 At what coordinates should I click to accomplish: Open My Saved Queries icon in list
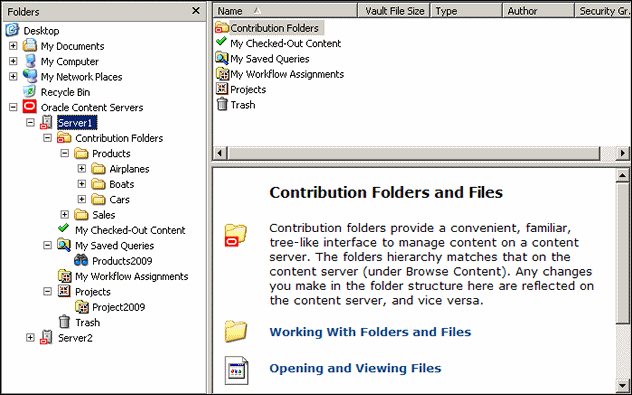222,58
